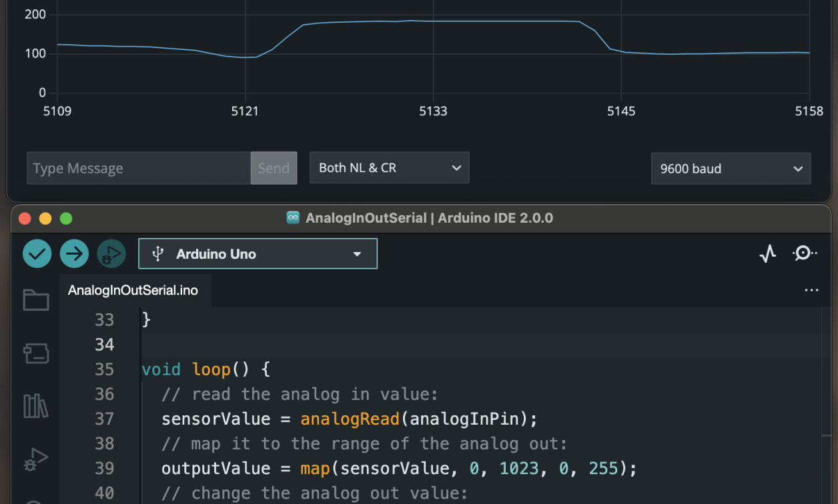Click the map function on line 39
Screen dimensions: 838x504
point(315,469)
